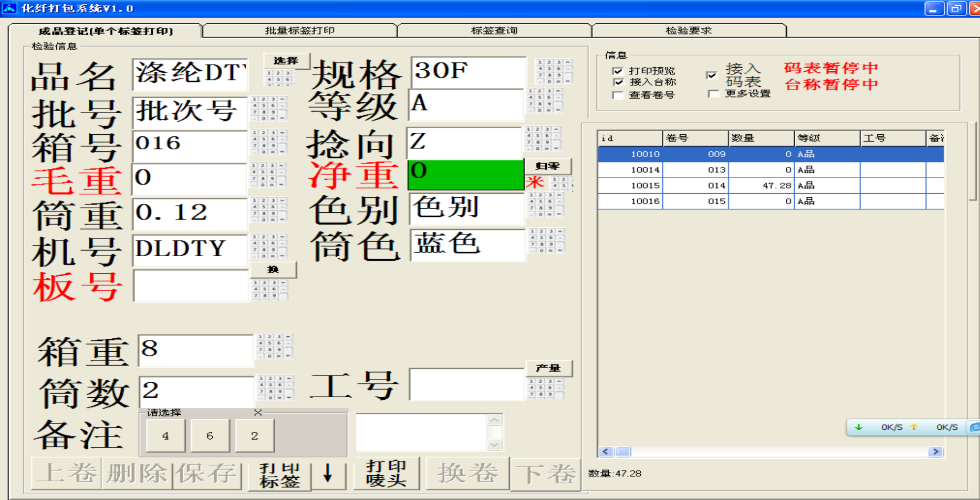Click the 数量 column header
The height and width of the screenshot is (500, 980).
[x=761, y=138]
